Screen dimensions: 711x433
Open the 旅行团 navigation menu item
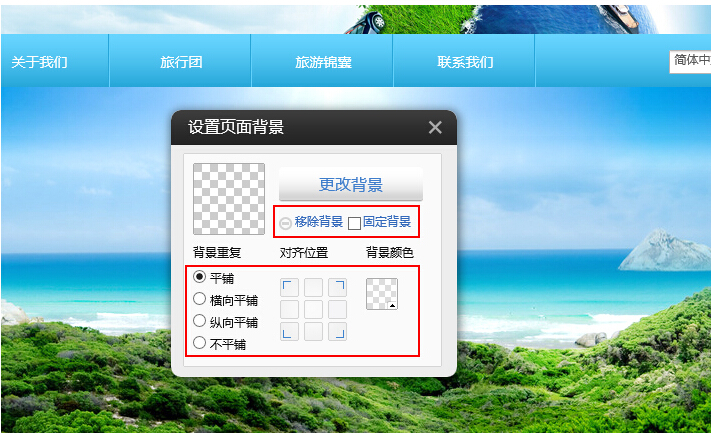(180, 61)
